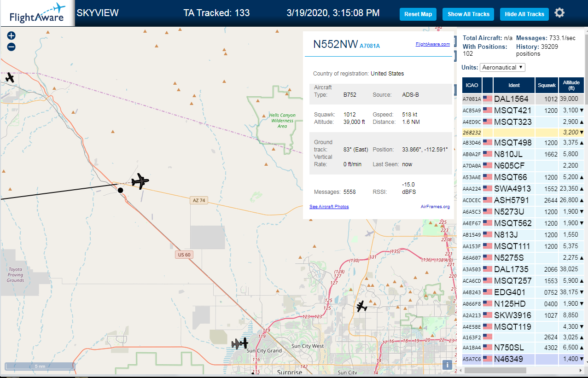Open the AirFrames.org link
The height and width of the screenshot is (378, 588).
[x=435, y=207]
